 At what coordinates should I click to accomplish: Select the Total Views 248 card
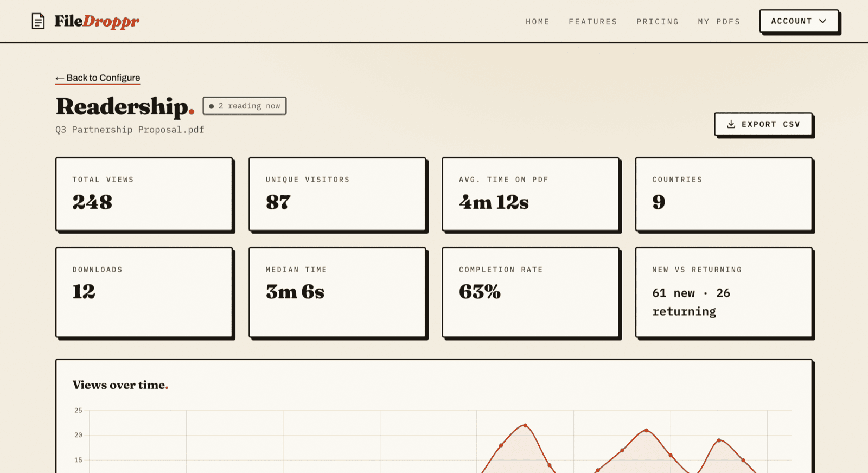pos(144,194)
